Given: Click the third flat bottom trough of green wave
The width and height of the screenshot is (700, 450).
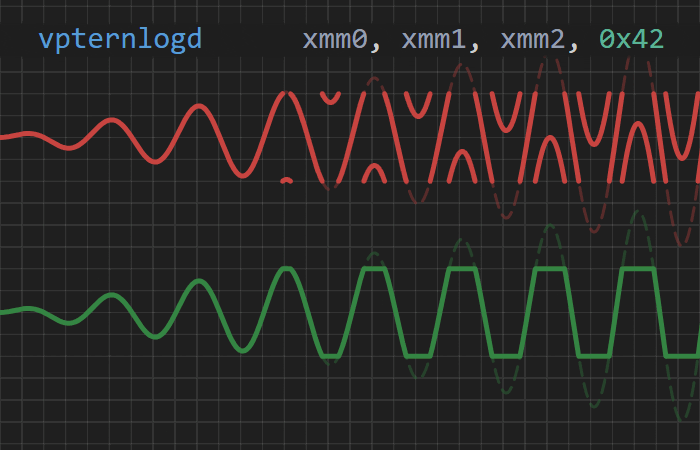Looking at the screenshot, I should (505, 356).
